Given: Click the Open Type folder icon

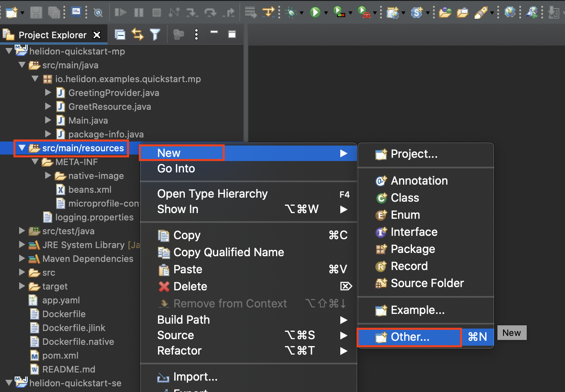Looking at the screenshot, I should pos(445,13).
